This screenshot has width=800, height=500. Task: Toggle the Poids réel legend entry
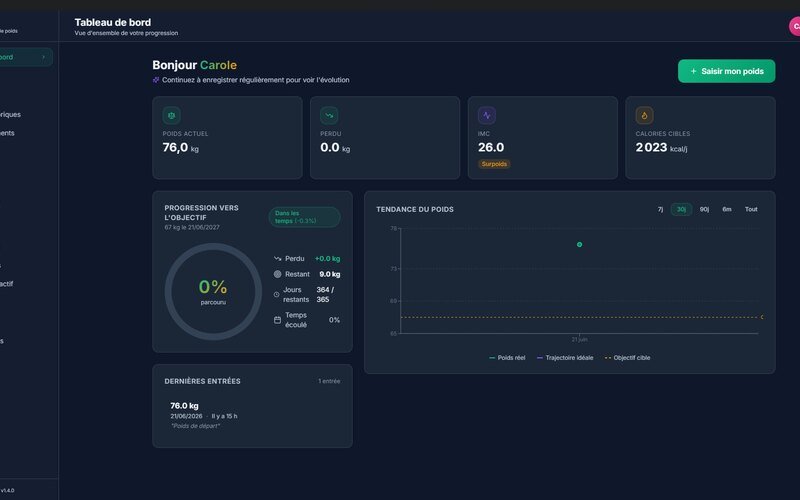507,358
